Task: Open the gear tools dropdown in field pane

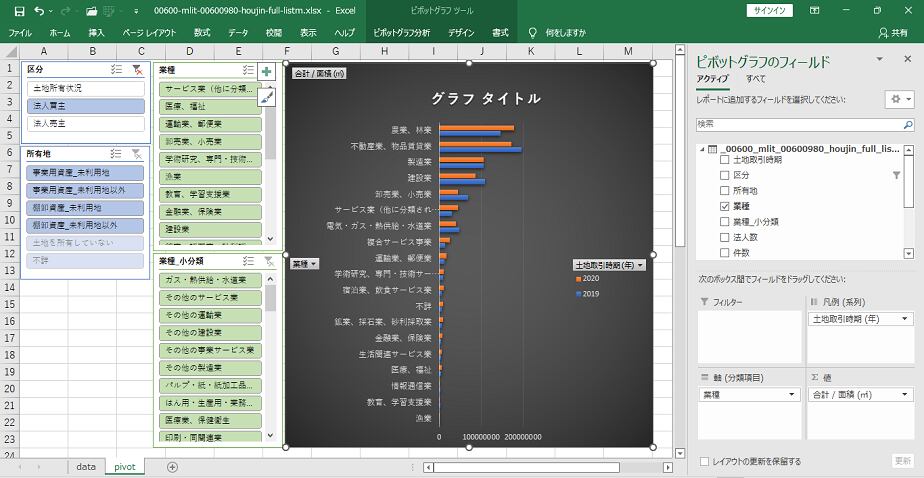Action: pyautogui.click(x=898, y=100)
